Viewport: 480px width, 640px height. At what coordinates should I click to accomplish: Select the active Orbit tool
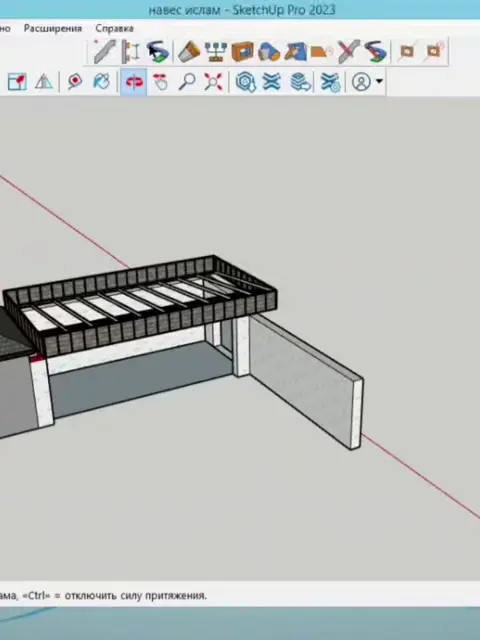point(133,82)
